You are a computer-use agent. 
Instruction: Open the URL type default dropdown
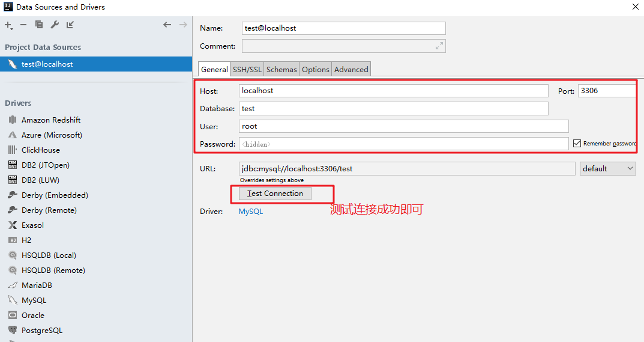click(x=608, y=169)
